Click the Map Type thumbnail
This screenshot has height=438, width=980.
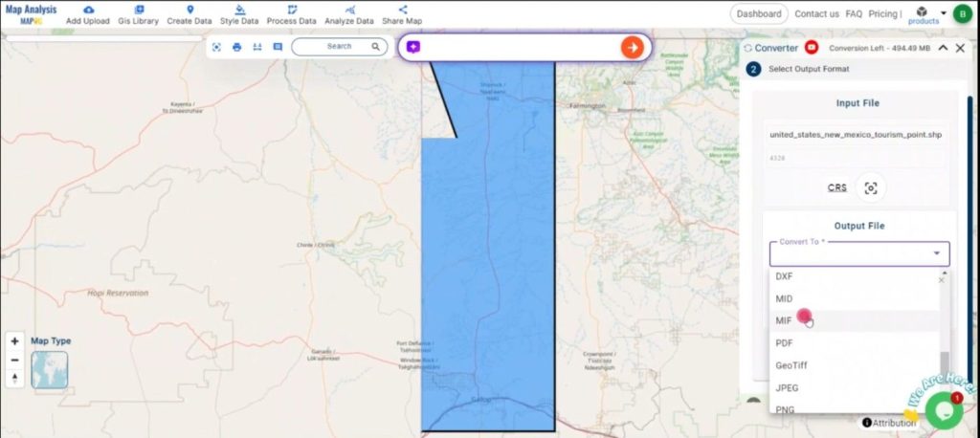coord(49,370)
